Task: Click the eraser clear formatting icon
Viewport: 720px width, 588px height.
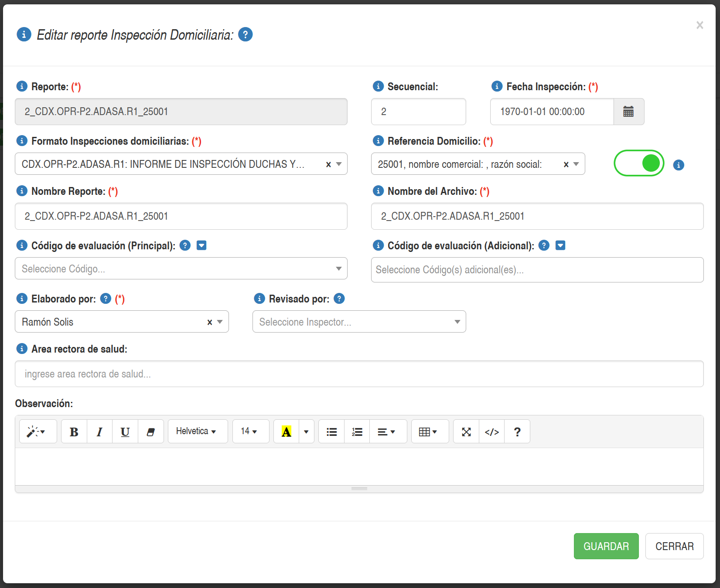Action: pyautogui.click(x=151, y=432)
